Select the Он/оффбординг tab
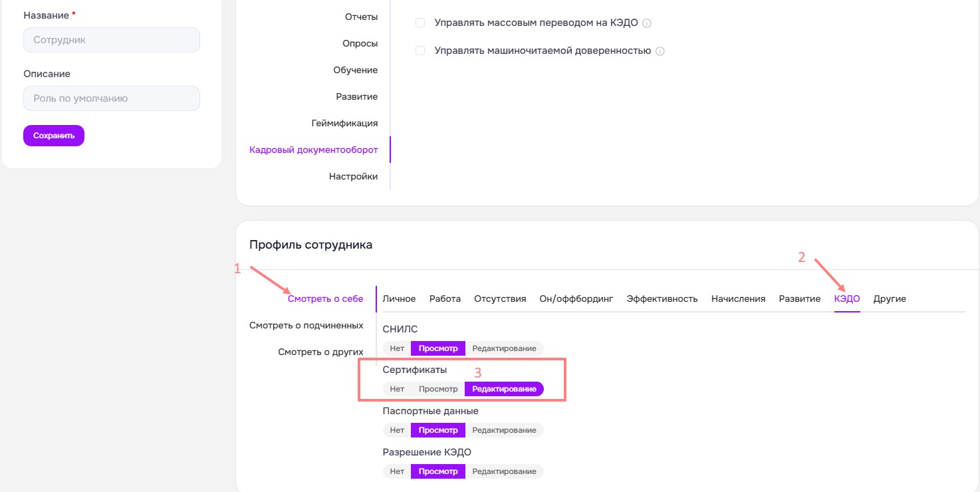The width and height of the screenshot is (980, 492). point(576,299)
